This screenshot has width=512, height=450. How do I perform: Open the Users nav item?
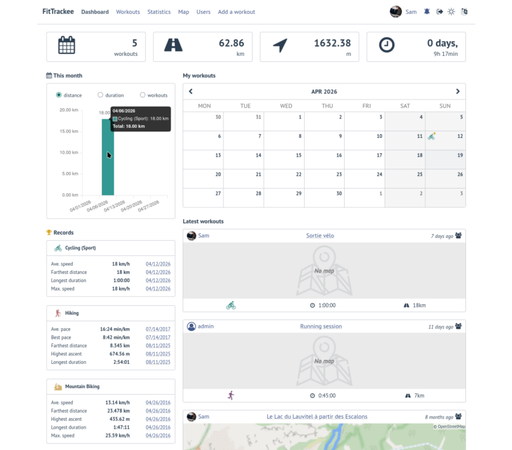203,12
